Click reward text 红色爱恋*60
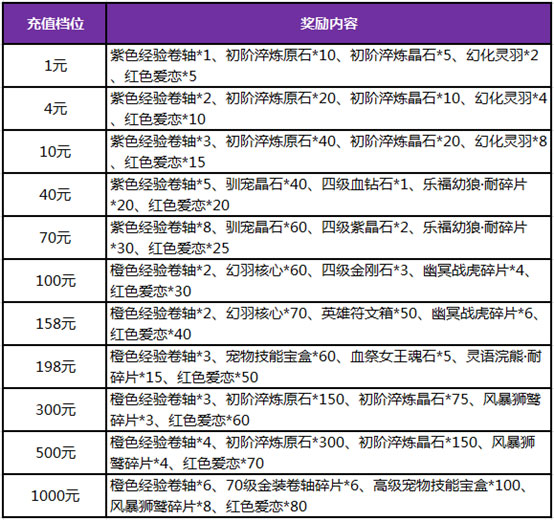Screen dimensions: 554x520 [209, 420]
